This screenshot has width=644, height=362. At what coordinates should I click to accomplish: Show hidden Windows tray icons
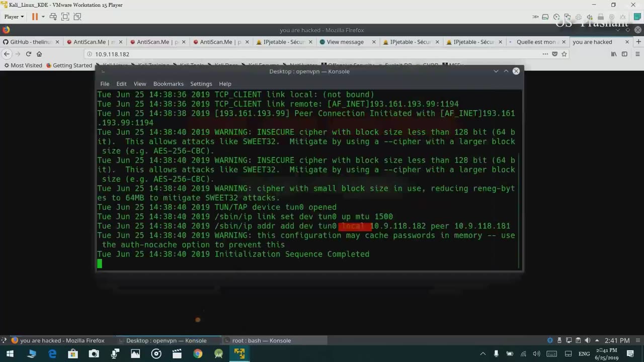(483, 354)
